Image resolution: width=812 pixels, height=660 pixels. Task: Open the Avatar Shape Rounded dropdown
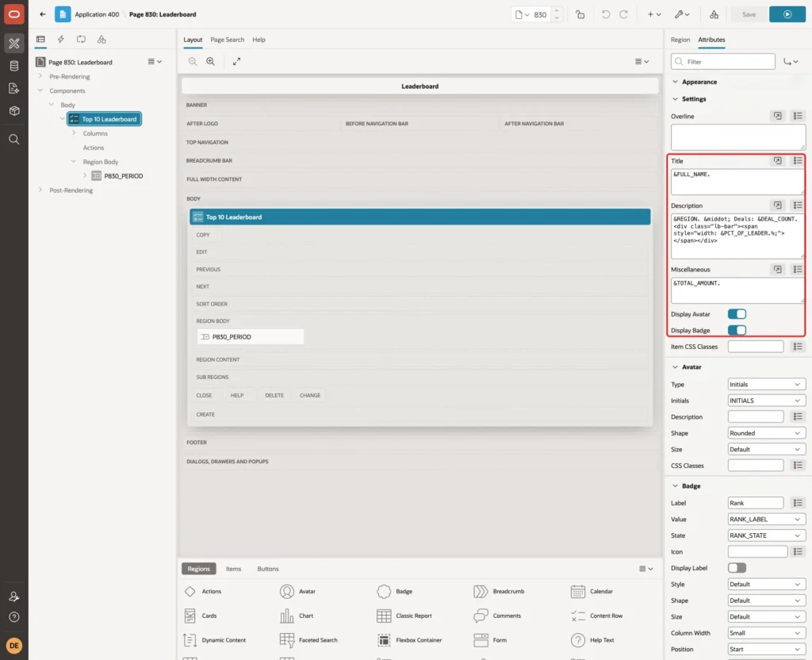tap(767, 433)
